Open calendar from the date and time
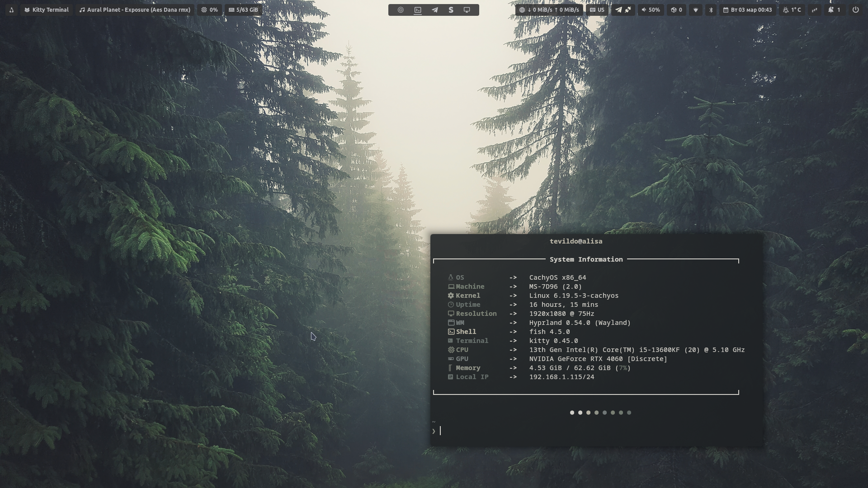The image size is (868, 488). point(747,10)
